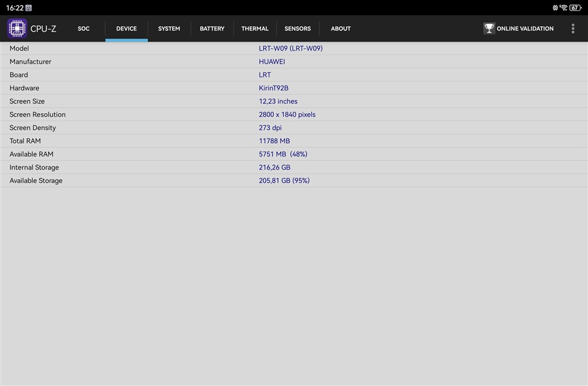Open the SYSTEM tab
Screen dimensions: 588x386
coord(169,29)
